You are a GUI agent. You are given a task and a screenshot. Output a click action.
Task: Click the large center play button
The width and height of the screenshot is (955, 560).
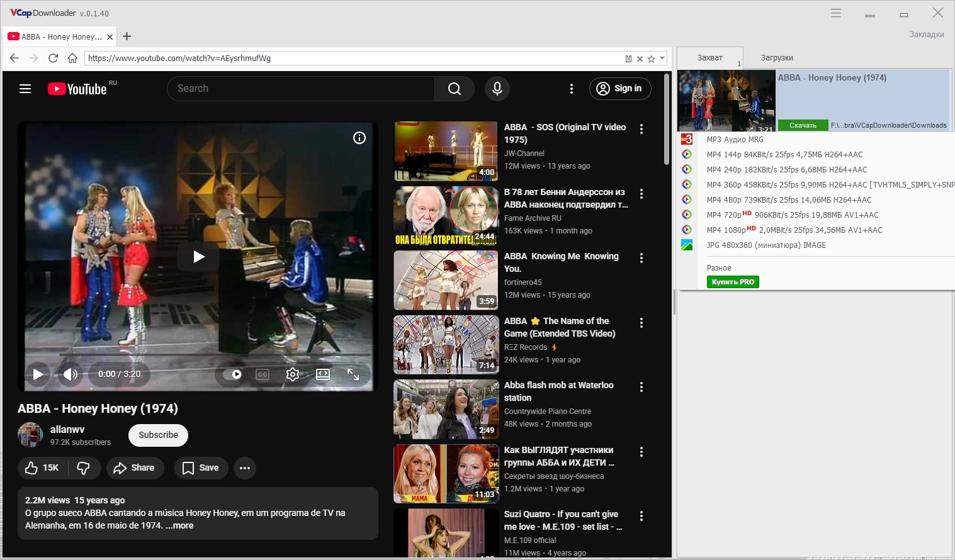pos(198,257)
